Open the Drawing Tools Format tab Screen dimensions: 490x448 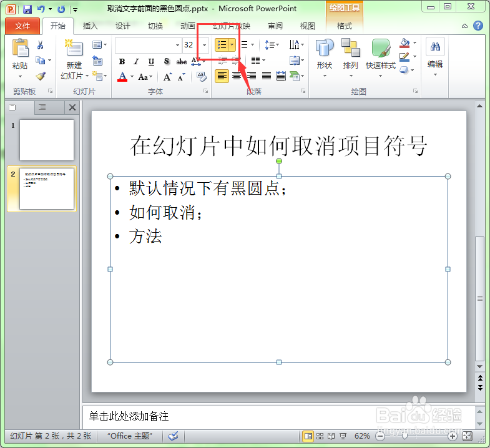tap(345, 26)
